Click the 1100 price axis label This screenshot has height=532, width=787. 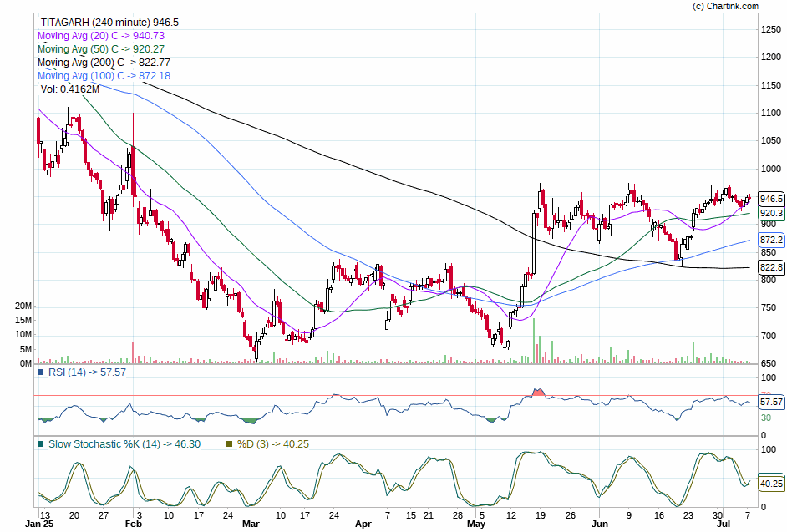[x=771, y=114]
